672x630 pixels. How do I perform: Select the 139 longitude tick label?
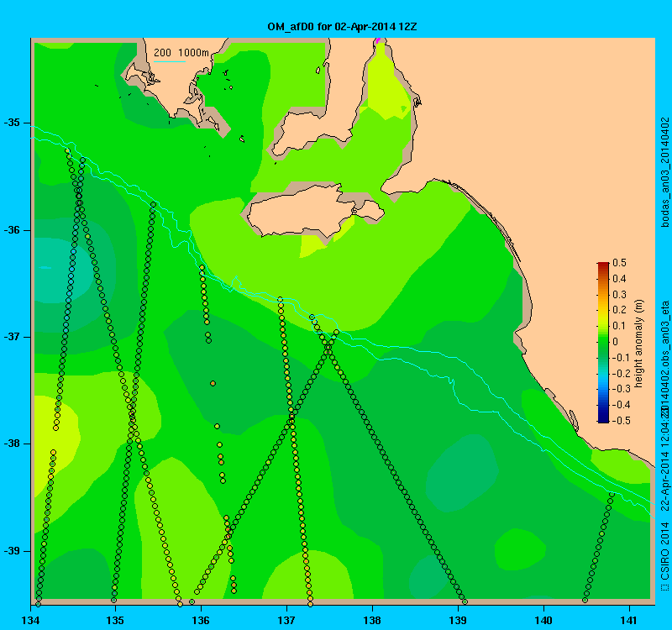click(458, 621)
